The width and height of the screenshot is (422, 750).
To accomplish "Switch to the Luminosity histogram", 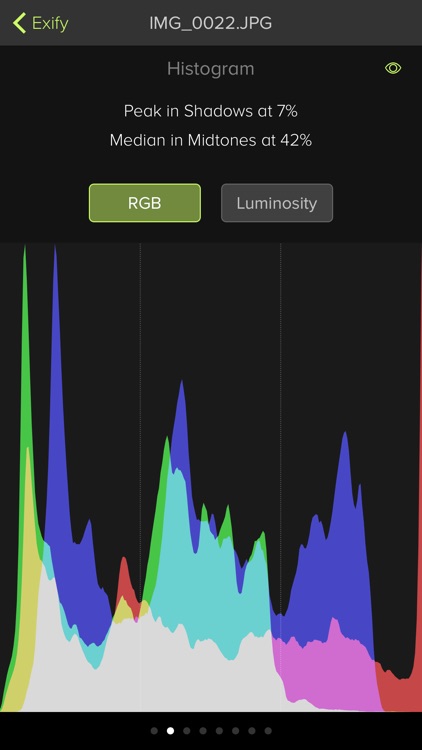I will click(x=277, y=203).
